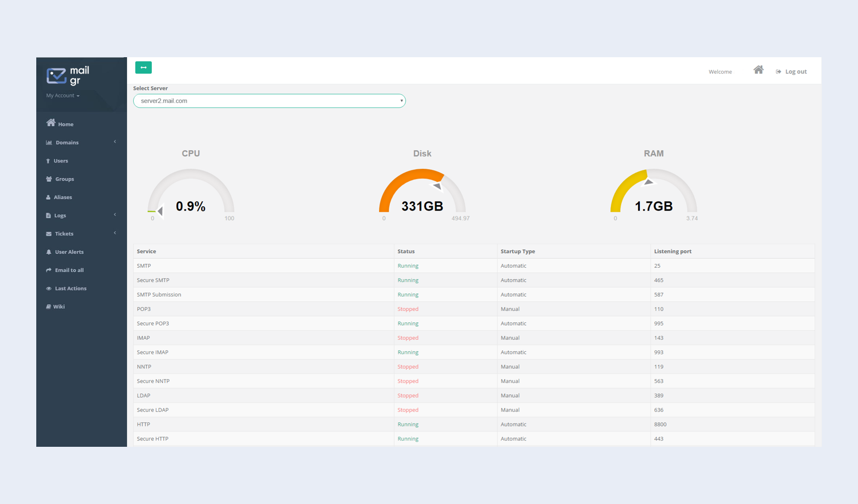This screenshot has width=858, height=504.
Task: Click the Secure NNTP service name
Action: point(153,381)
